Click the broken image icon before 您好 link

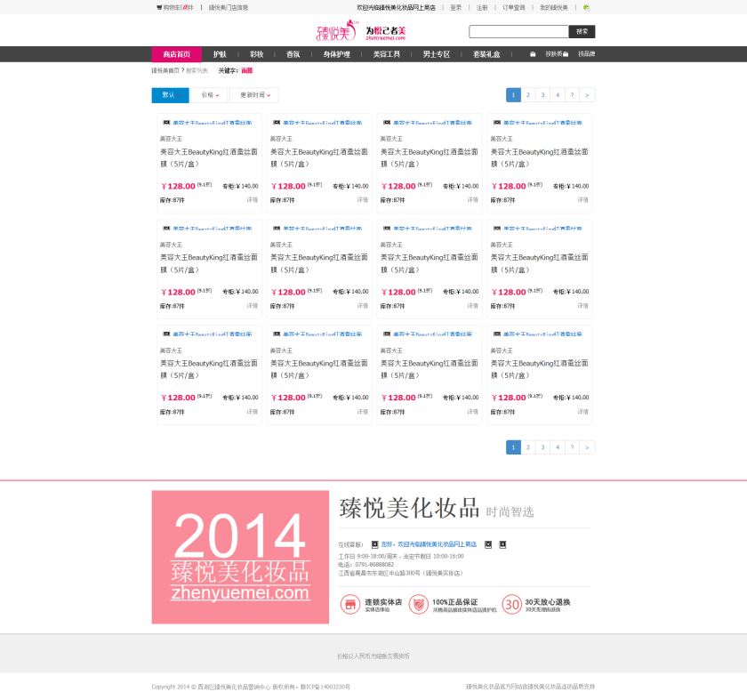(x=375, y=544)
